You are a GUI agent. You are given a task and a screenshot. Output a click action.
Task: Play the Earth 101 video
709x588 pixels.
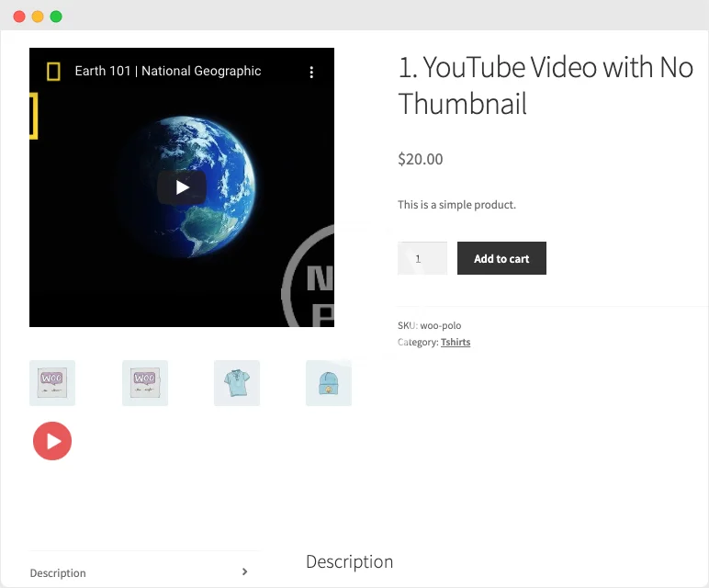coord(182,187)
